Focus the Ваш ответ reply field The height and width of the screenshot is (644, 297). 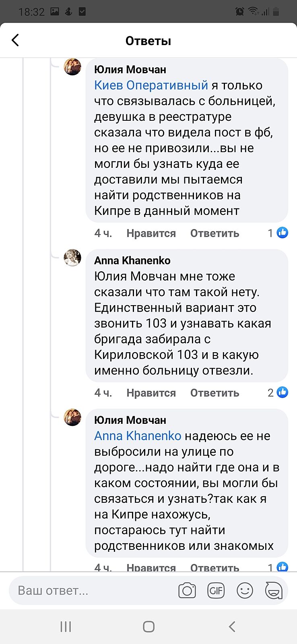click(93, 590)
